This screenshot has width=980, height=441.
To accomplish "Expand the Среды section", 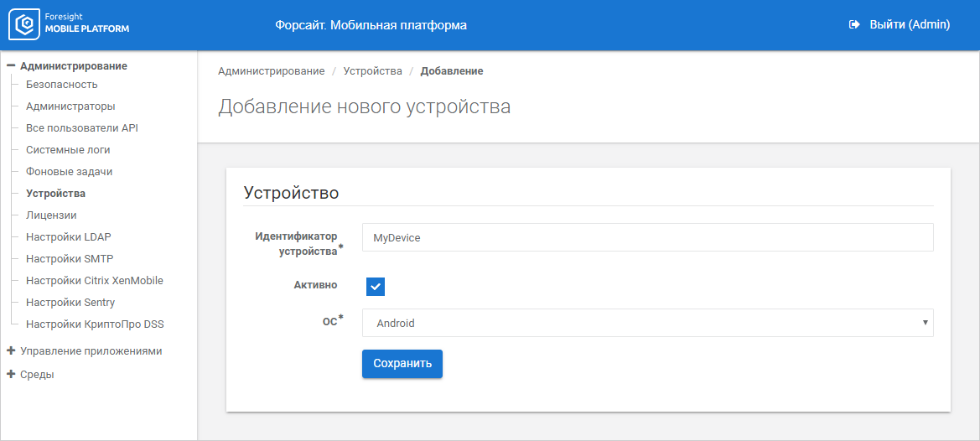I will coord(11,375).
